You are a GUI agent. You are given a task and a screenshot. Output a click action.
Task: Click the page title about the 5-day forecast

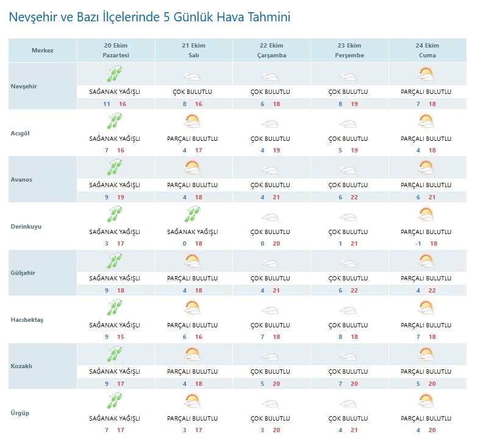tap(149, 17)
